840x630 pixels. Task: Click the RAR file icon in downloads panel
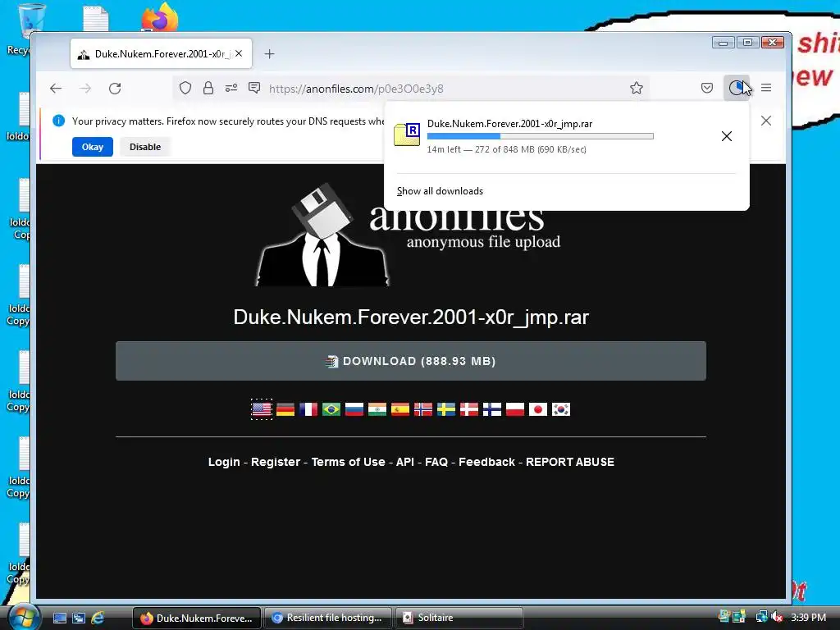pyautogui.click(x=407, y=135)
